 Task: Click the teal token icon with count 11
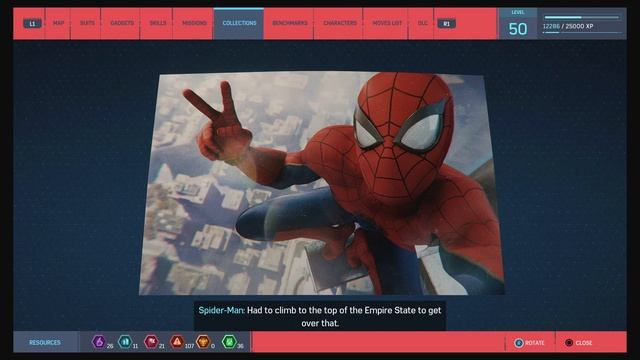coord(125,342)
